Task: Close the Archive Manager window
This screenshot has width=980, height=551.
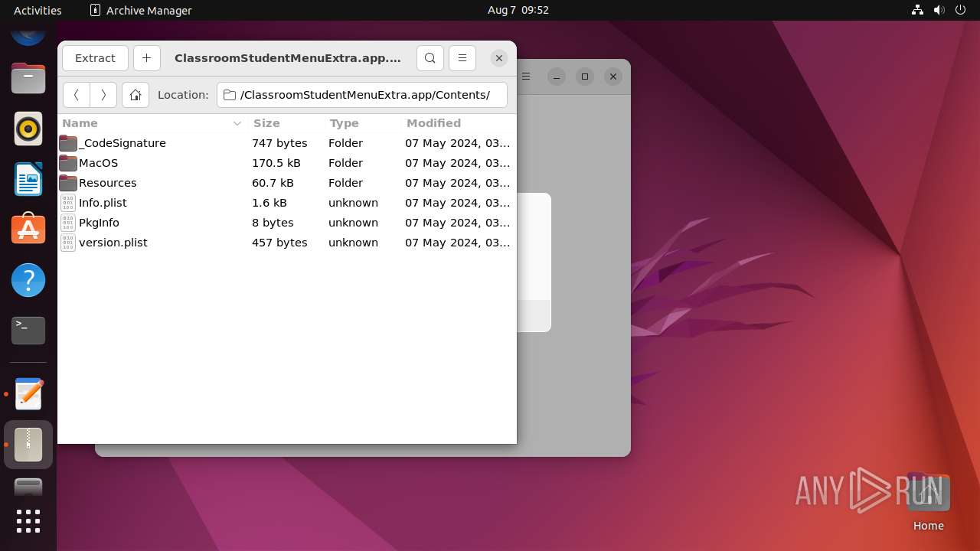Action: click(x=498, y=58)
